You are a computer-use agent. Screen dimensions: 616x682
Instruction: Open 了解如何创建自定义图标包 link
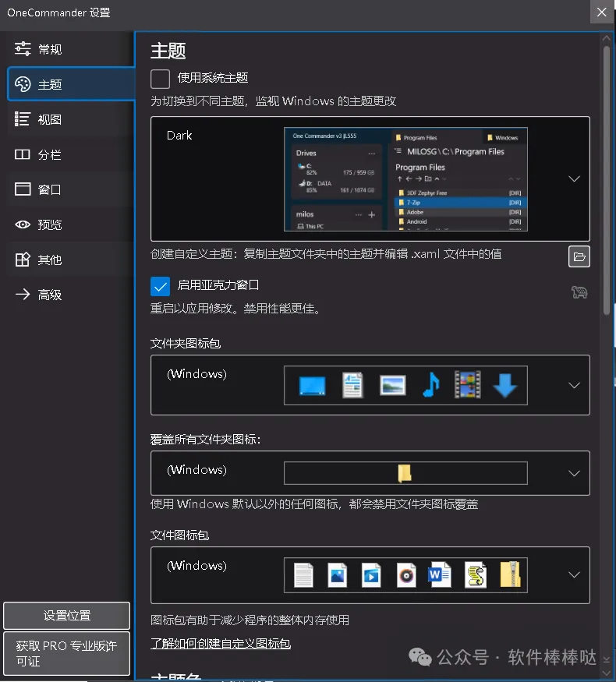click(221, 643)
